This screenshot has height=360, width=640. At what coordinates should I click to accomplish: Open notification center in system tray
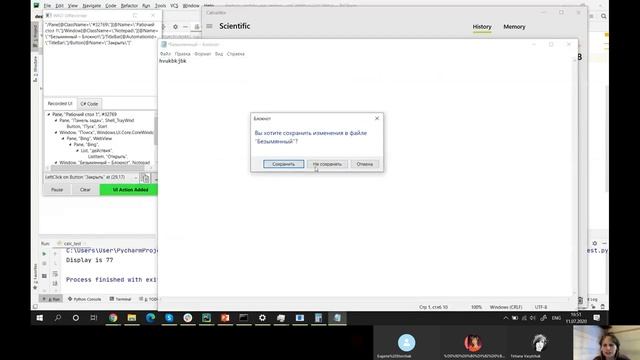(x=597, y=318)
